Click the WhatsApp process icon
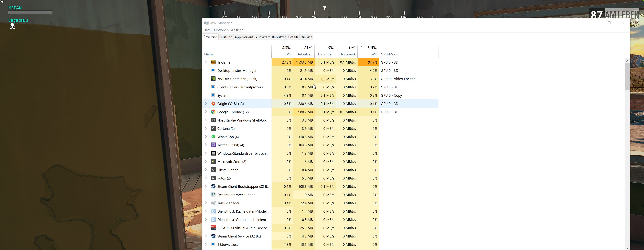The height and width of the screenshot is (250, 644). 213,137
